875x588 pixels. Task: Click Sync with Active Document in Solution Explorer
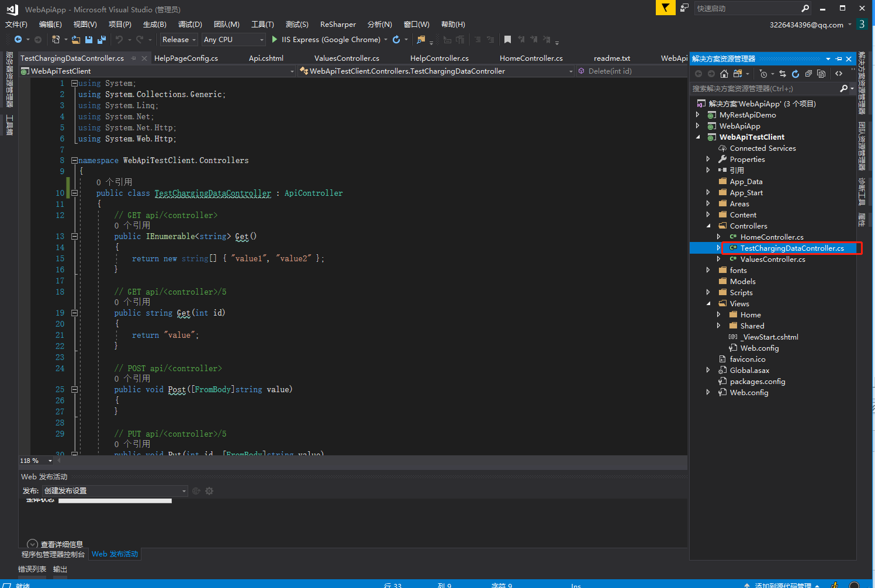[783, 74]
